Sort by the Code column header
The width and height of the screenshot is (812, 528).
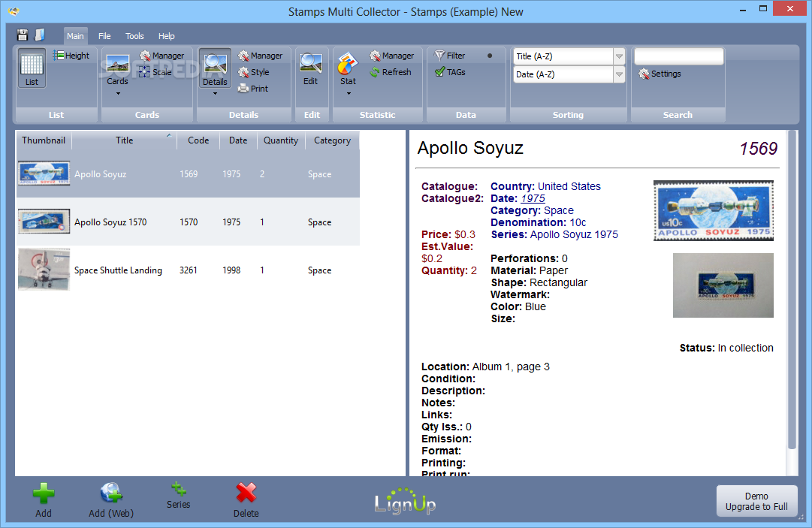pos(198,140)
